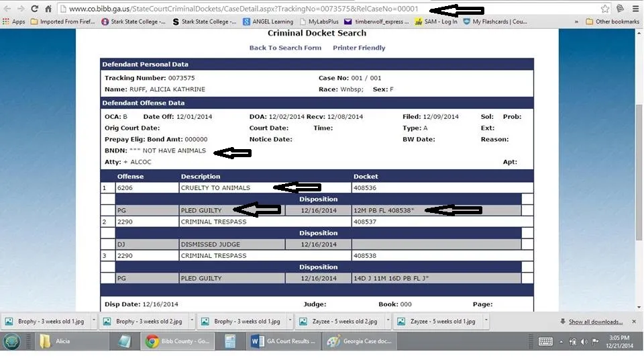The height and width of the screenshot is (362, 644).
Task: Select the tracking number 0073575 text
Action: point(181,78)
